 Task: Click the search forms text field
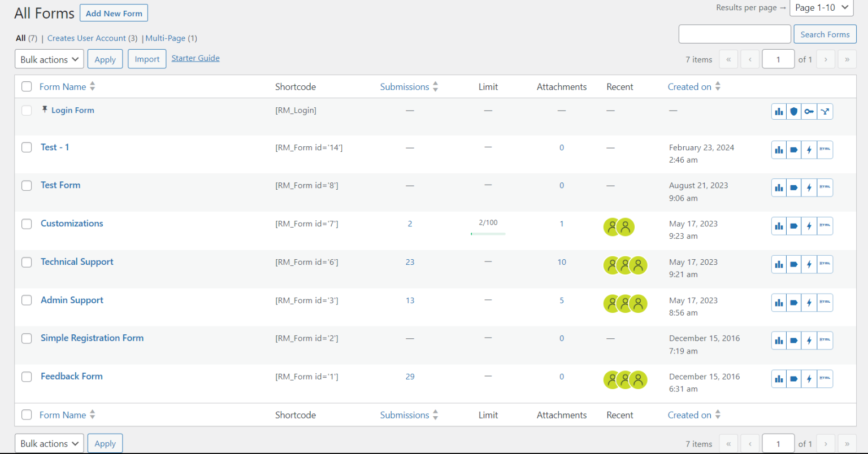click(734, 34)
